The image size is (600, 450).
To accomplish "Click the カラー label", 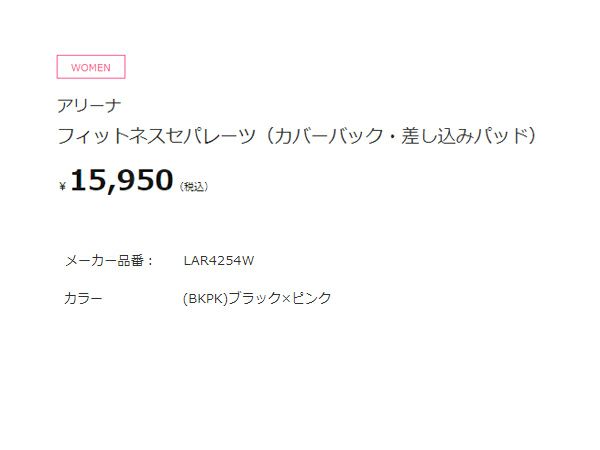I will 83,298.
